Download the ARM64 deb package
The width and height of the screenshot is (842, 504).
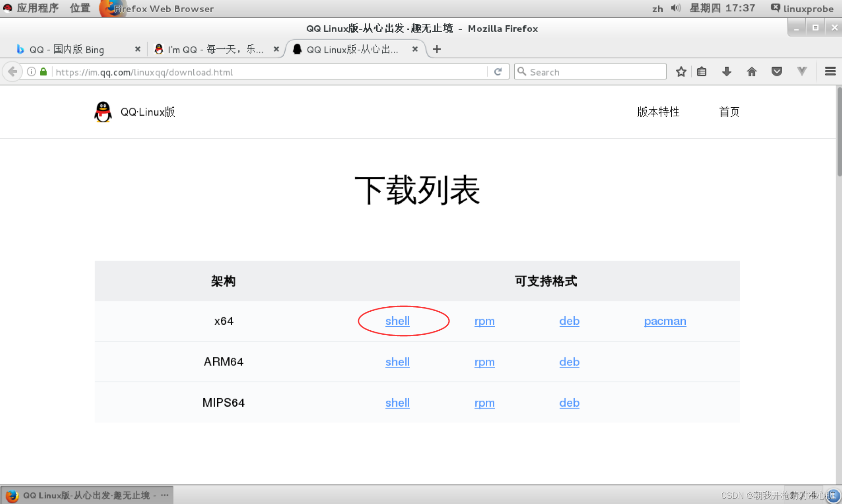click(569, 362)
